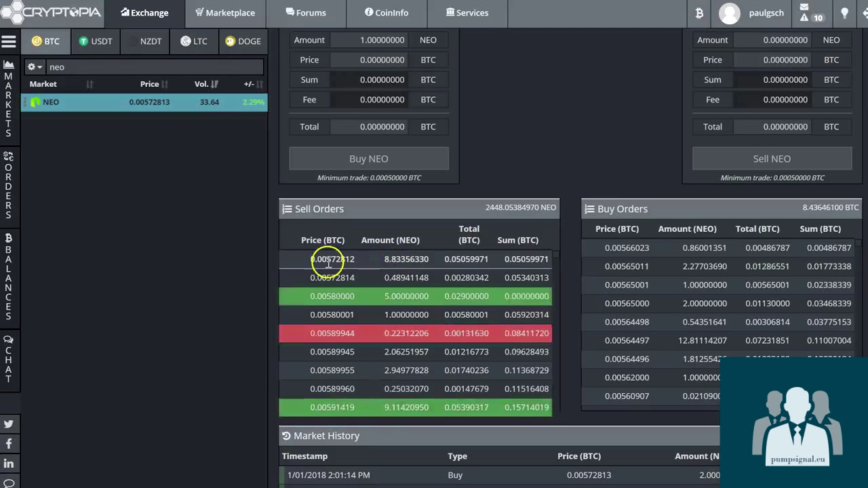The width and height of the screenshot is (868, 488).
Task: Select buy order priced 0.00565001
Action: click(719, 285)
